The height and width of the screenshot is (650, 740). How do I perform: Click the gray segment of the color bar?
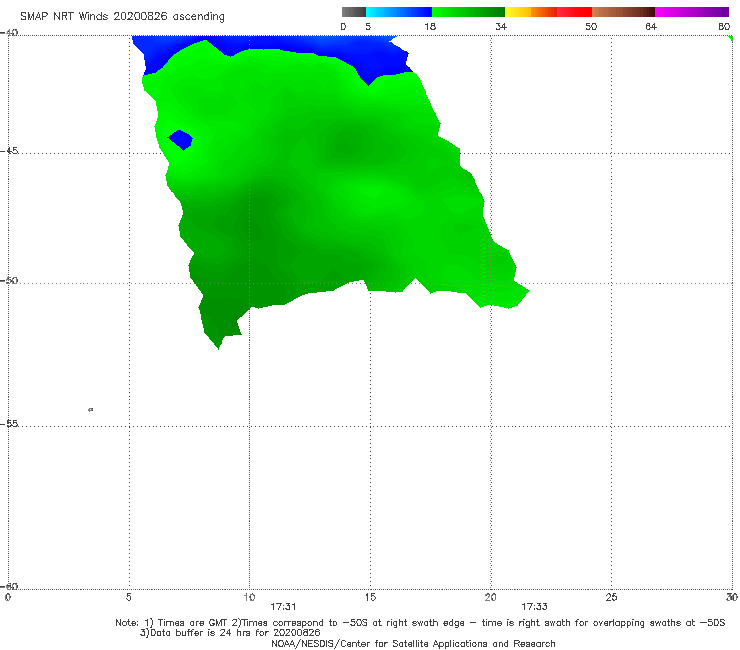[x=353, y=12]
